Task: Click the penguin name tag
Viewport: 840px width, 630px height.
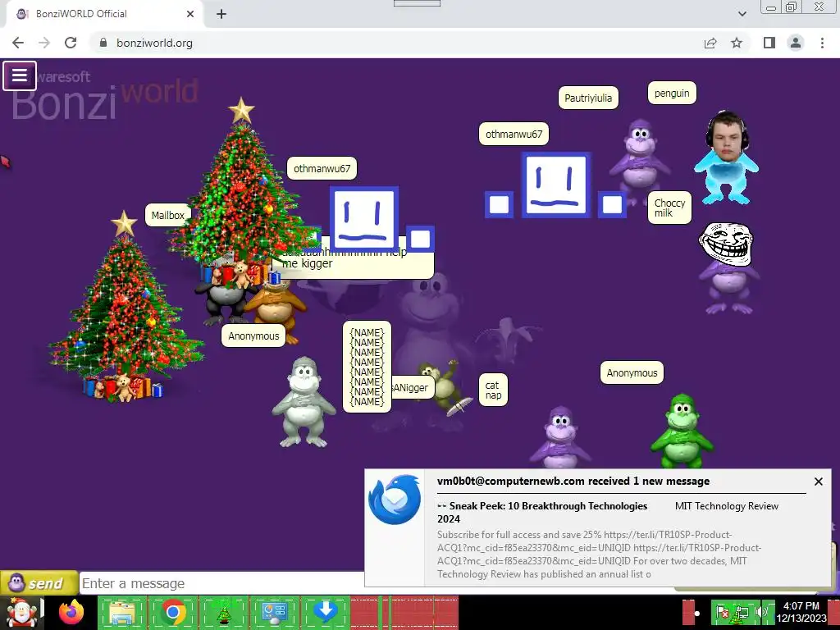Action: point(672,94)
